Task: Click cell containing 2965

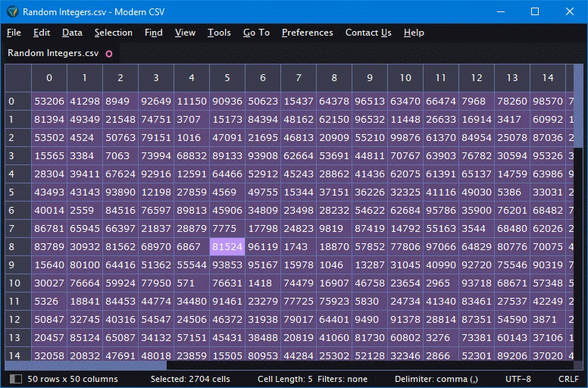Action: click(x=441, y=283)
